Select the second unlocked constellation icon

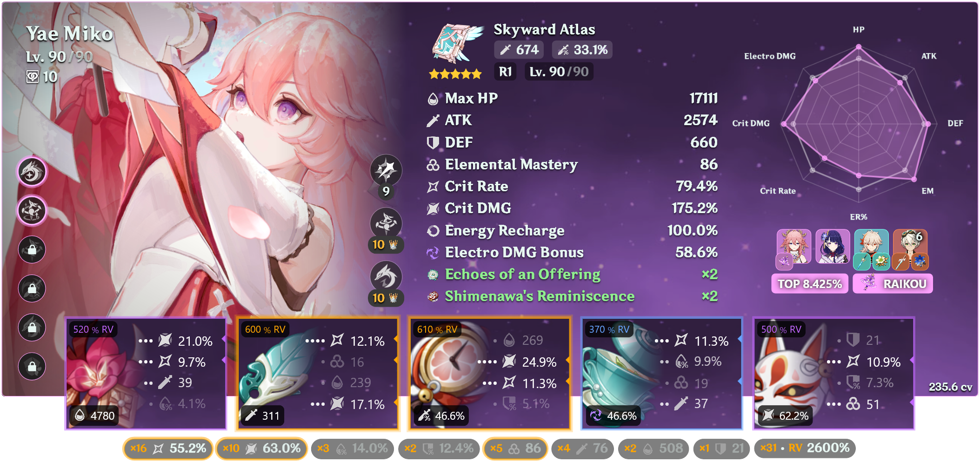point(32,210)
